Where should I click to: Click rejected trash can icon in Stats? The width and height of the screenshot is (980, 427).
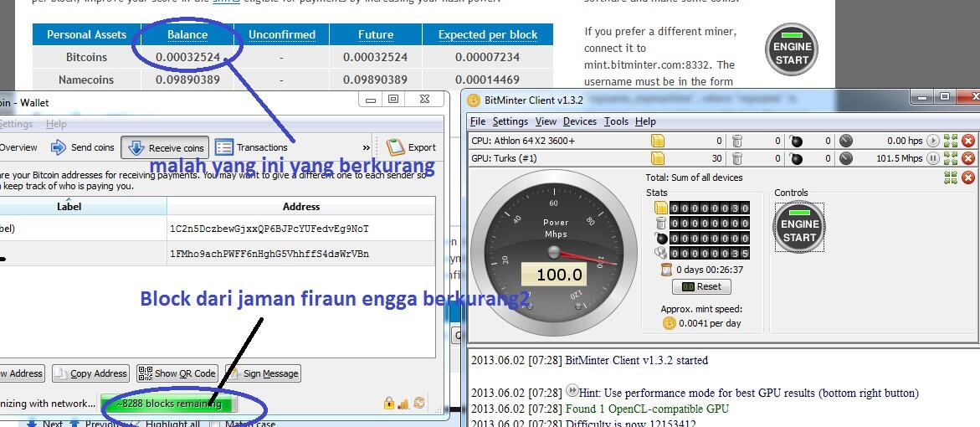(x=660, y=224)
